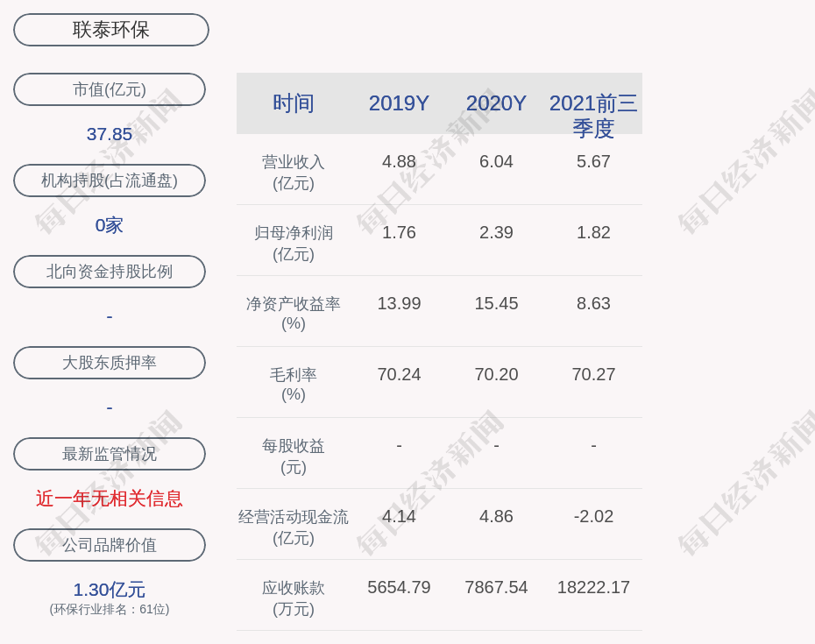Click the 37.85 market value figure

110,134
